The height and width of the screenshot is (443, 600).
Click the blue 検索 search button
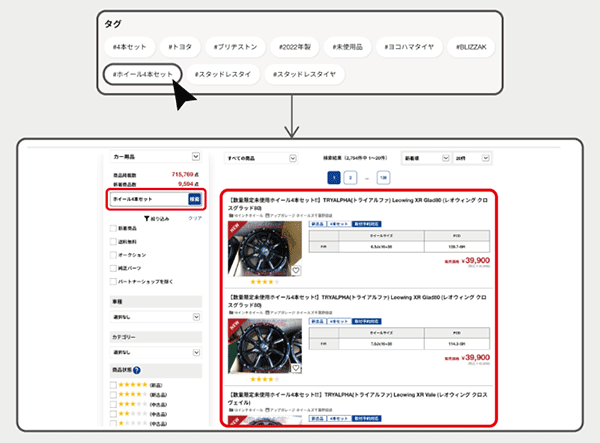point(195,199)
